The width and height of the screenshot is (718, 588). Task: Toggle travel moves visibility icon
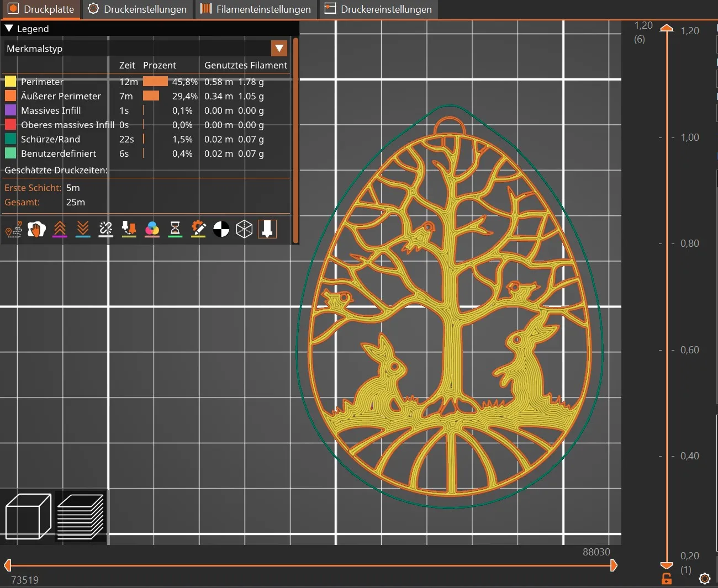click(13, 230)
